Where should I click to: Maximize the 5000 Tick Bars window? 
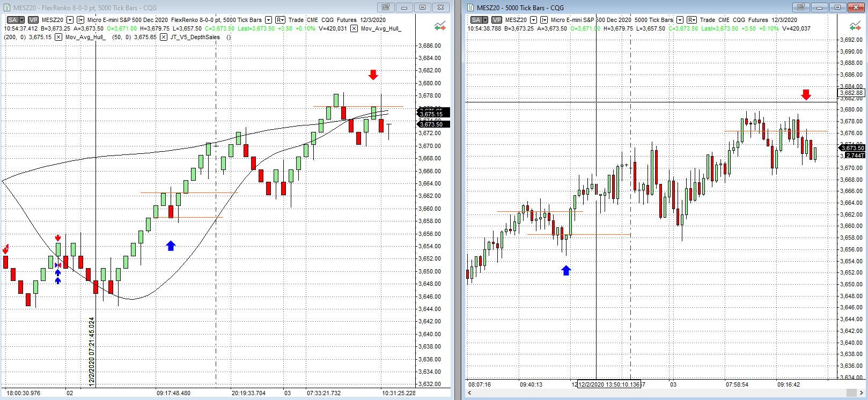(837, 8)
